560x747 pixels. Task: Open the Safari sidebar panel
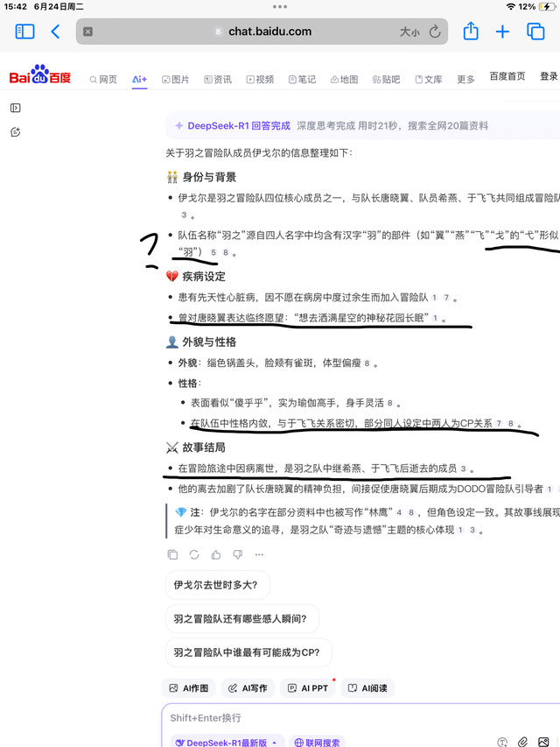tap(25, 32)
